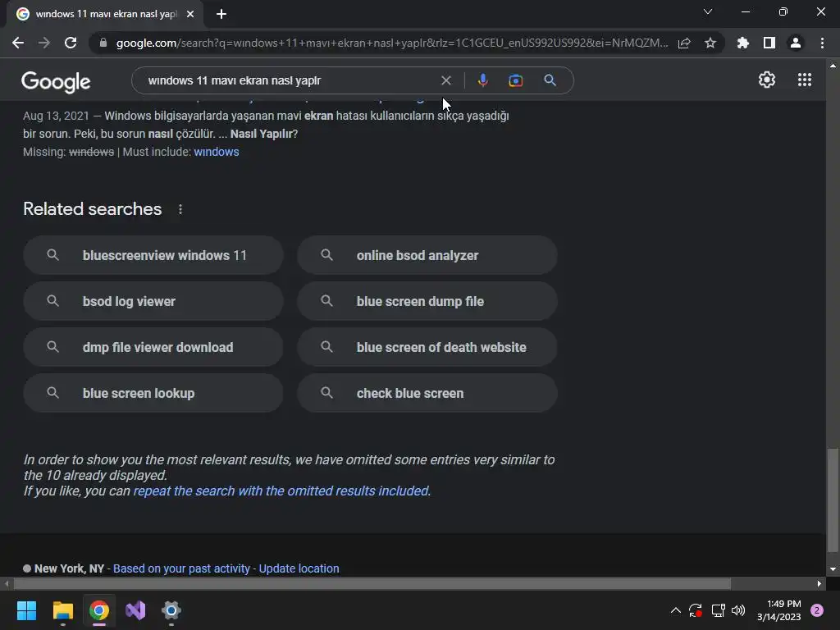Image resolution: width=840 pixels, height=630 pixels.
Task: Open Google quick settings gear
Action: [x=767, y=80]
